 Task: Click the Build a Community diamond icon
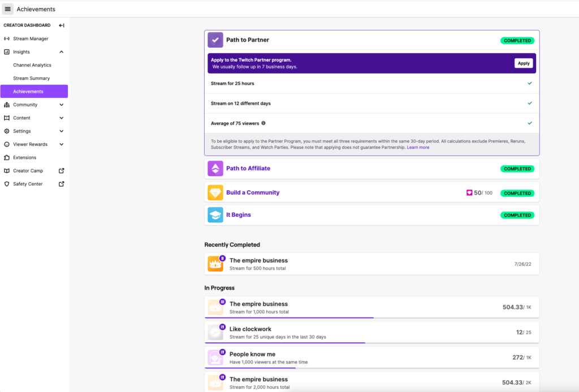[x=215, y=192]
